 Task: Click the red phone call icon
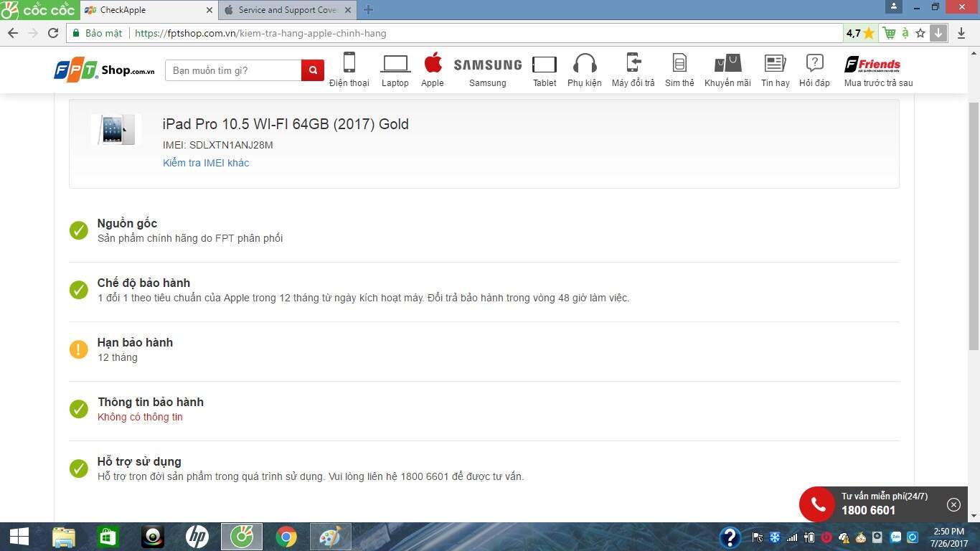click(x=817, y=504)
